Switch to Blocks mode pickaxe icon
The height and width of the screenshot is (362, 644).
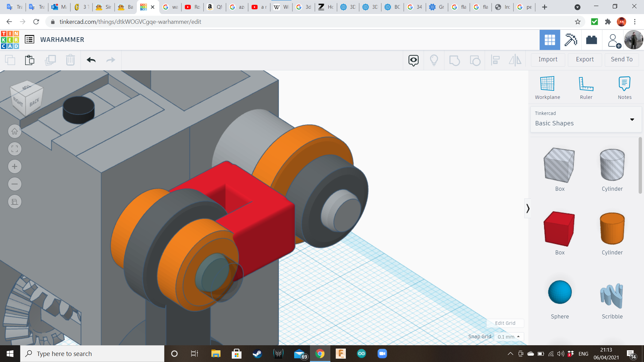point(570,40)
